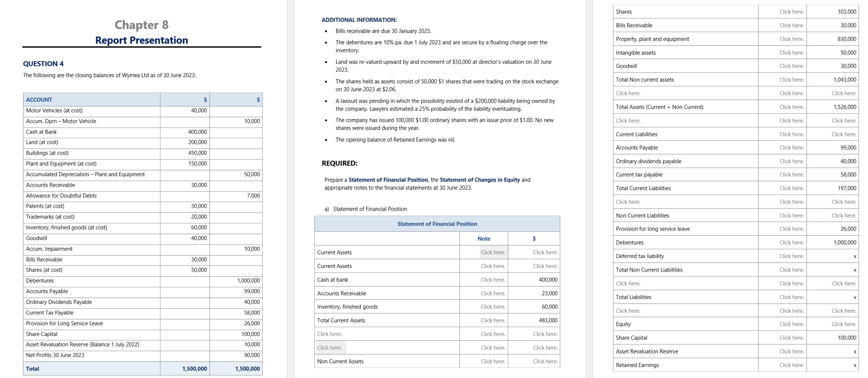Click the x value for Total Liabilities
868x378 pixels.
pyautogui.click(x=854, y=297)
